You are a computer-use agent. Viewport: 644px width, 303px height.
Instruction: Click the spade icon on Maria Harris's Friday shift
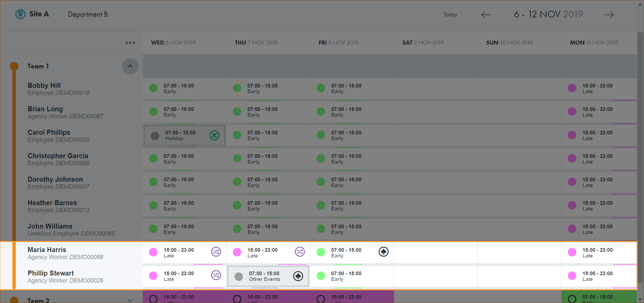384,252
